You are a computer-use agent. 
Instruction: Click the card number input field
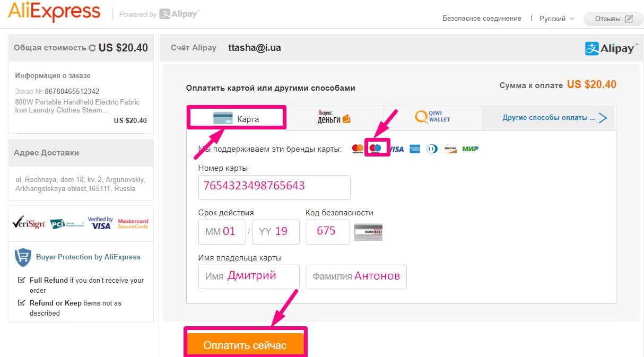point(274,187)
